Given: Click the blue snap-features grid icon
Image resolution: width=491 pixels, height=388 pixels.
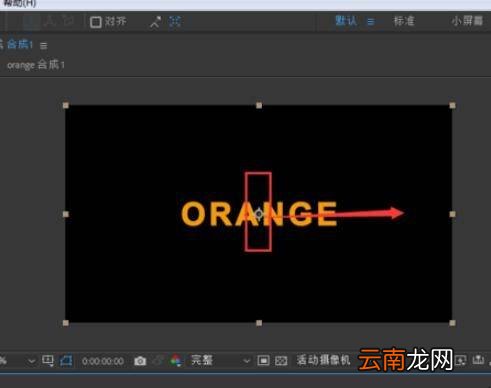Looking at the screenshot, I should tap(175, 22).
